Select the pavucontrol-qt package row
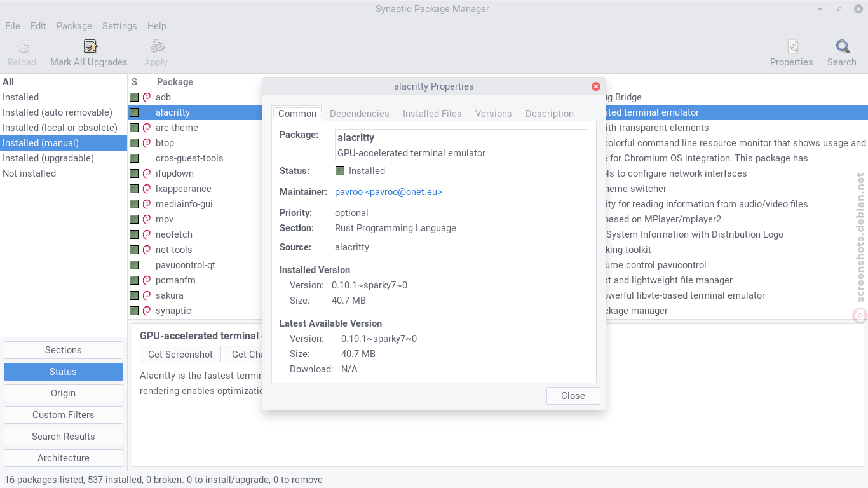The height and width of the screenshot is (488, 868). tap(186, 265)
